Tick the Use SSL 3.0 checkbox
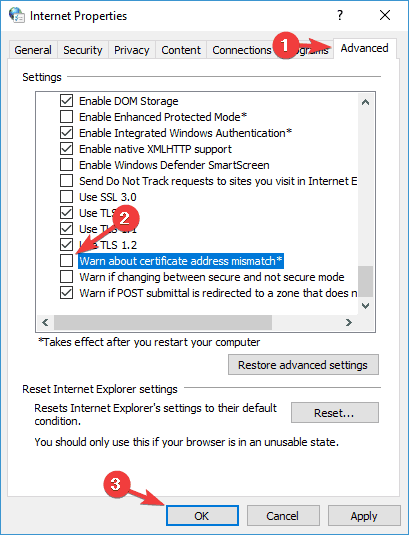Screen dimensions: 409x535 66,197
